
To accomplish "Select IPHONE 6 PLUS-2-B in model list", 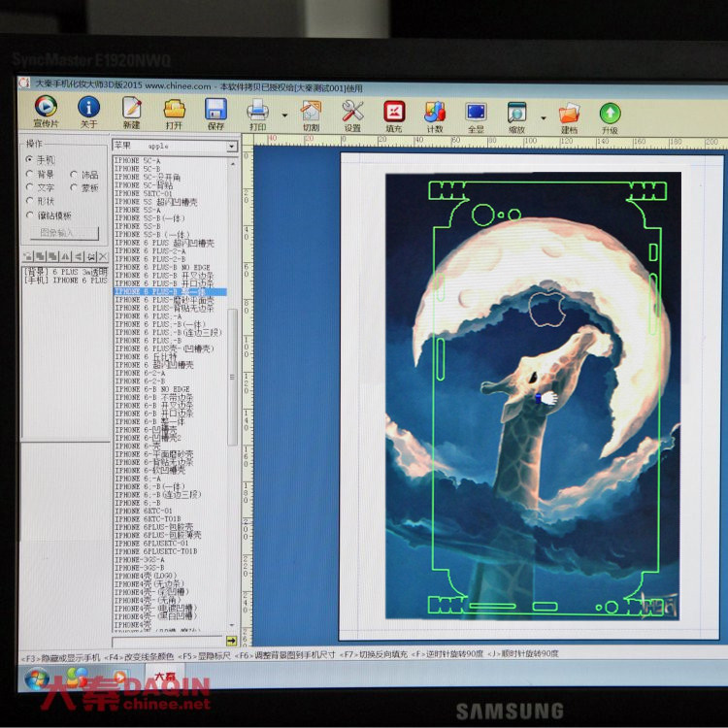I will [x=149, y=258].
